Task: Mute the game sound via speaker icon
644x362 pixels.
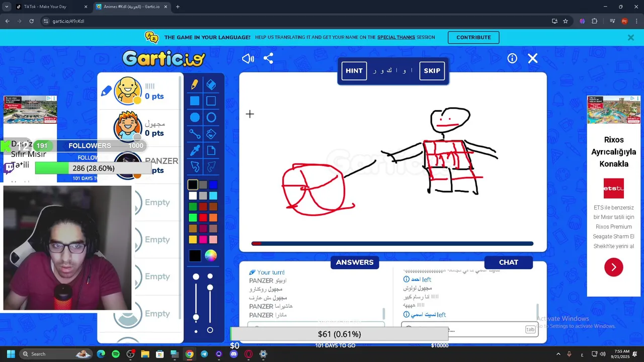Action: [248, 59]
